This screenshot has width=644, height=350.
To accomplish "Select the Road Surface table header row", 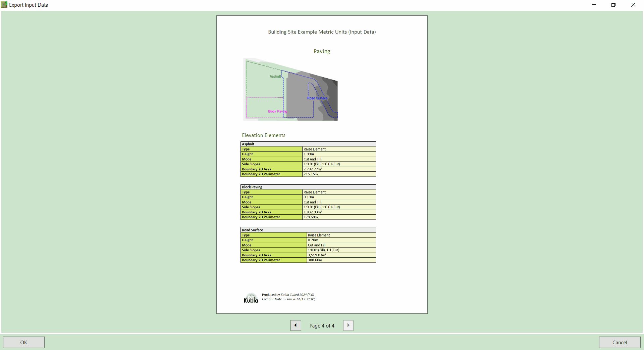I will (x=308, y=230).
